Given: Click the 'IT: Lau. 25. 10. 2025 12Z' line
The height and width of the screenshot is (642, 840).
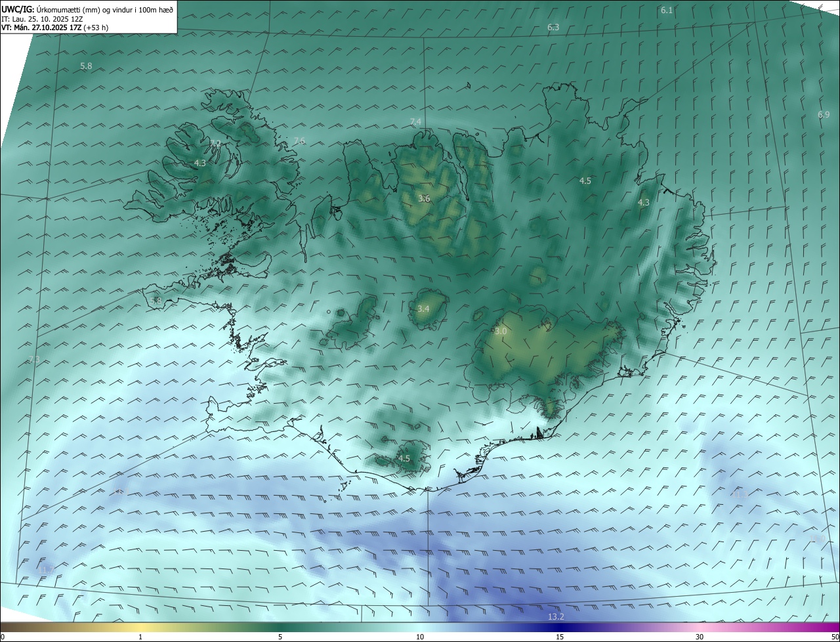Looking at the screenshot, I should (x=42, y=18).
